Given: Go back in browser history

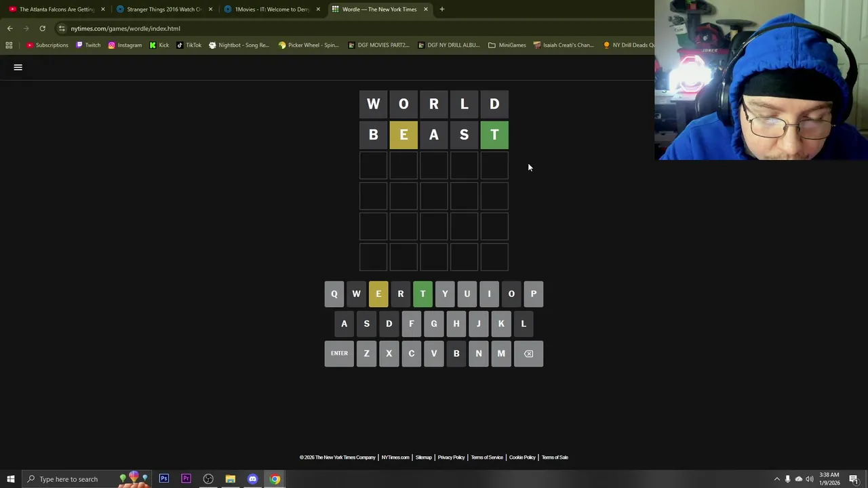Looking at the screenshot, I should (x=10, y=28).
